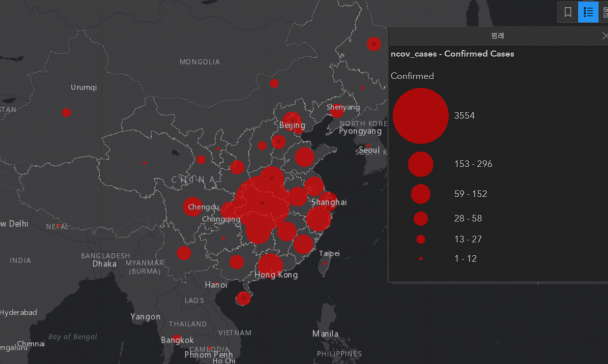
Task: Click the '153 - 296' legend range text
Action: coord(473,164)
